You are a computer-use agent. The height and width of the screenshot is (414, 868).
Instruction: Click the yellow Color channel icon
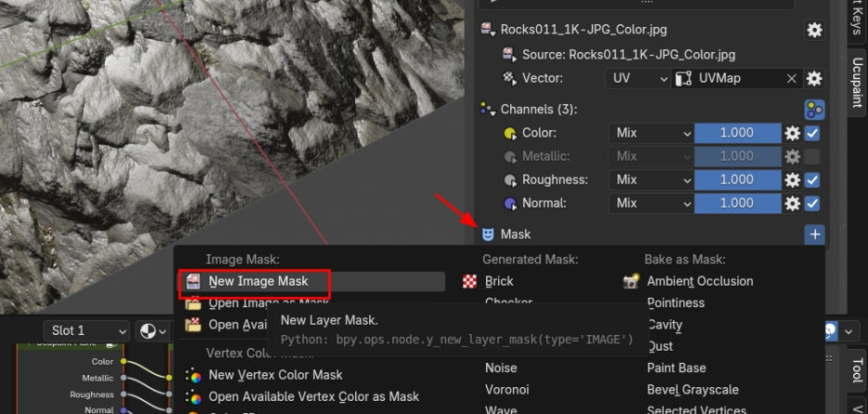[x=510, y=133]
